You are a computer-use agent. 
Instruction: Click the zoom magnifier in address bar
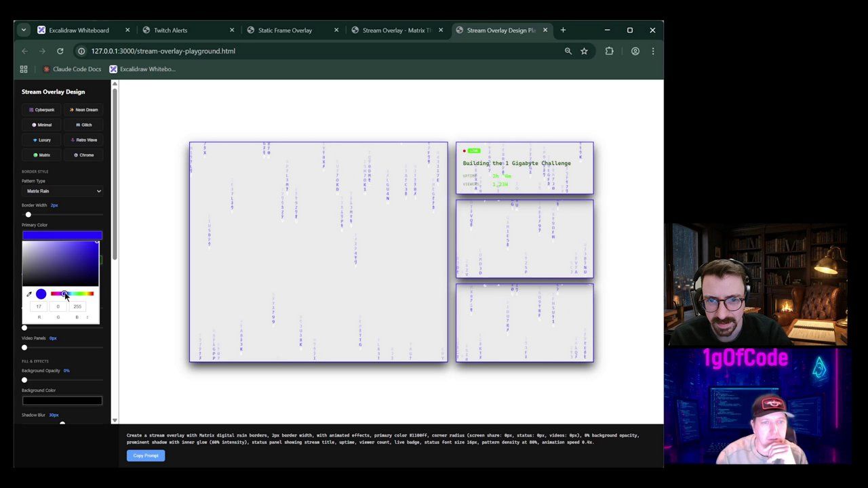pyautogui.click(x=568, y=51)
